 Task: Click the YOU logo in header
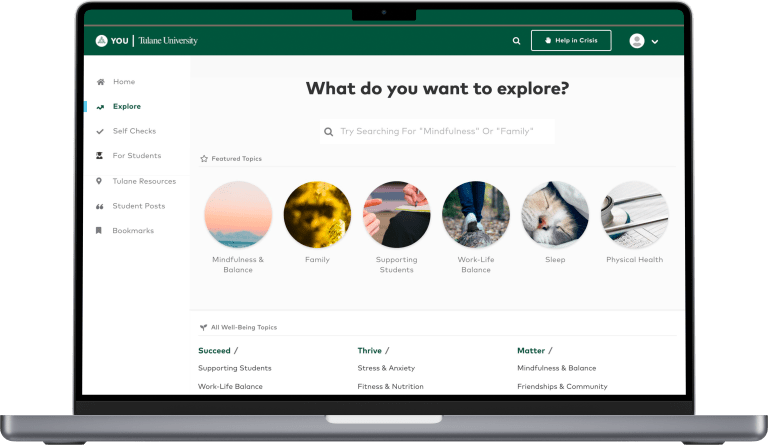pos(112,41)
